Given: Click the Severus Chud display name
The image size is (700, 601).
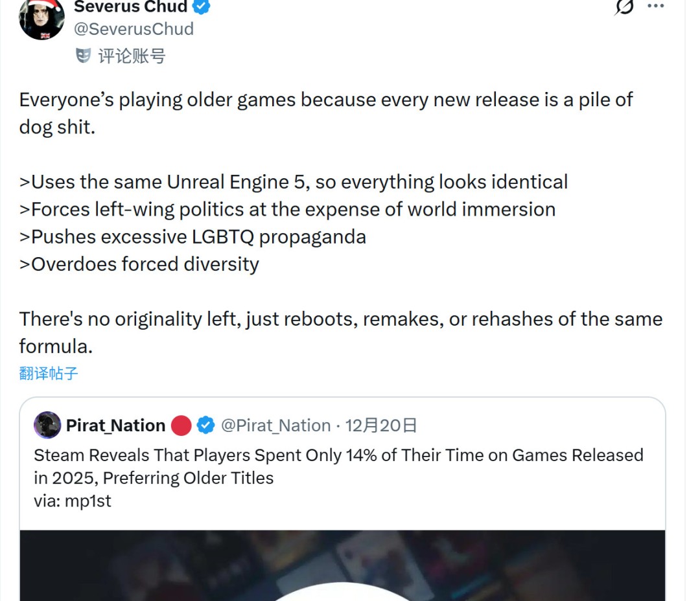Looking at the screenshot, I should tap(130, 7).
